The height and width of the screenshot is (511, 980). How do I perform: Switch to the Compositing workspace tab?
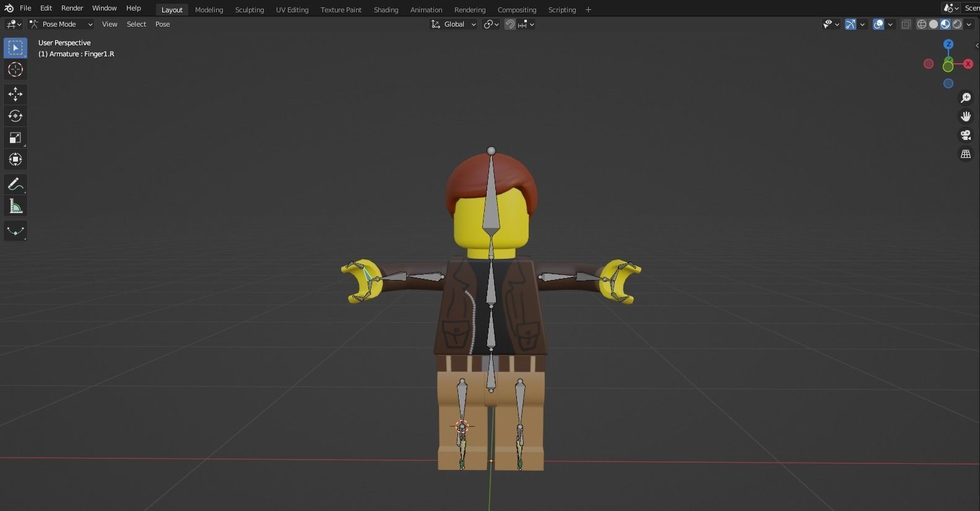[517, 9]
